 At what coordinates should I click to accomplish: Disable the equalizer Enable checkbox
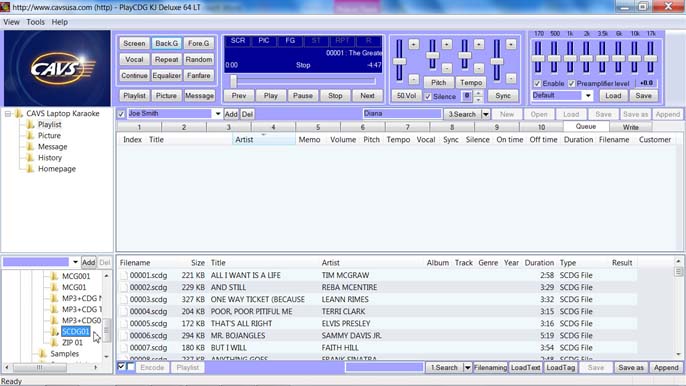[537, 84]
